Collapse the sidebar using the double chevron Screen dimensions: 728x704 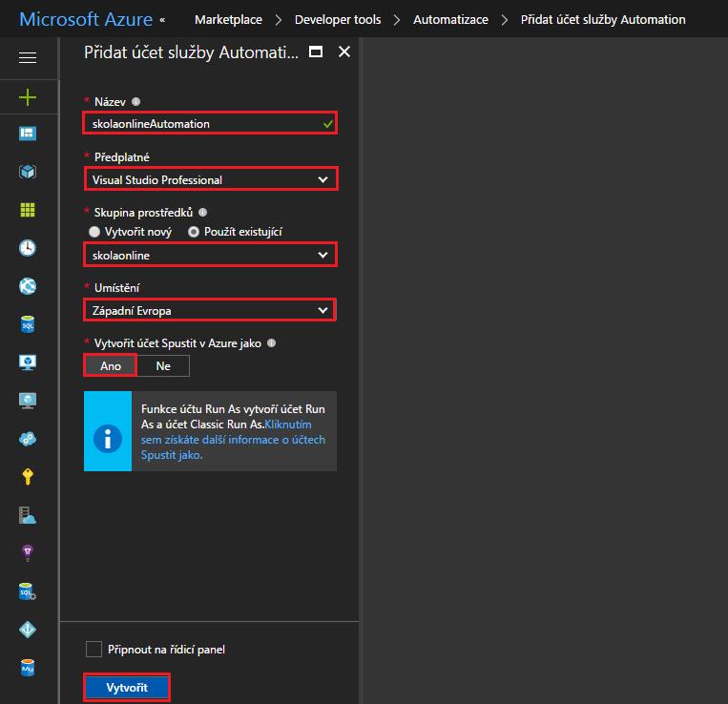(x=162, y=20)
